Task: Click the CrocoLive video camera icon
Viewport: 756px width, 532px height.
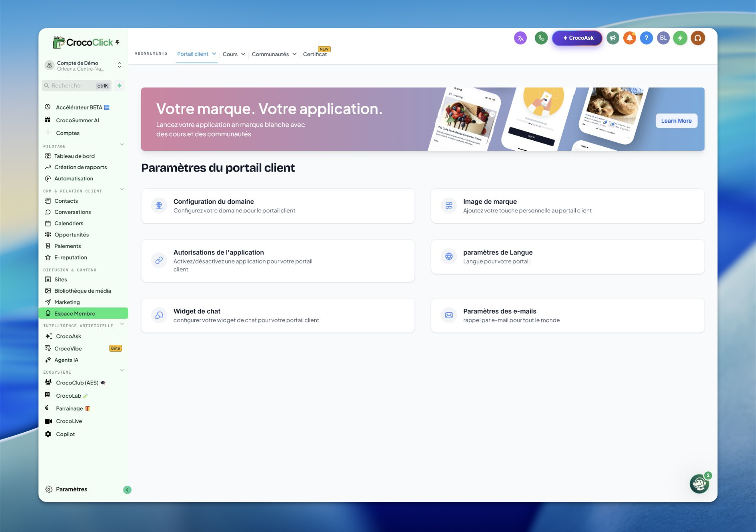Action: [x=49, y=421]
